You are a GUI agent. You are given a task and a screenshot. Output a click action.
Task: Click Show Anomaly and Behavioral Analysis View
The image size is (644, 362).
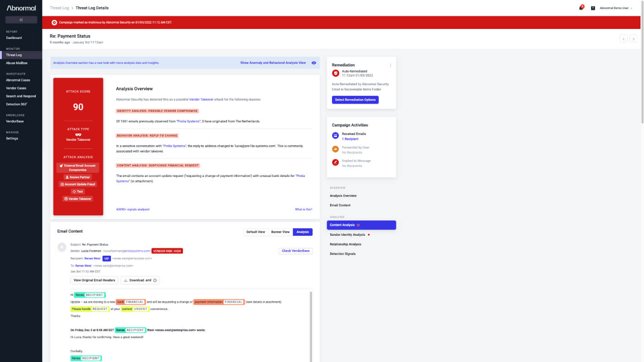[x=273, y=63]
